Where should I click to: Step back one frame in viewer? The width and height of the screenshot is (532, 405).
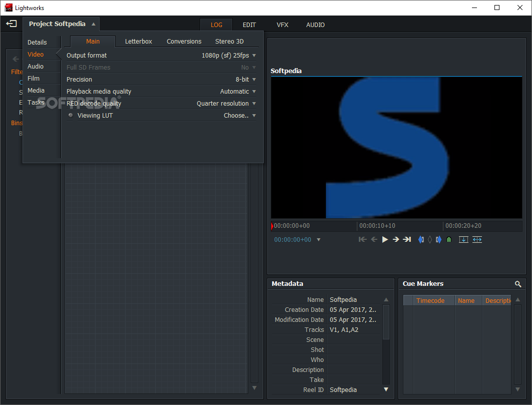tap(374, 239)
